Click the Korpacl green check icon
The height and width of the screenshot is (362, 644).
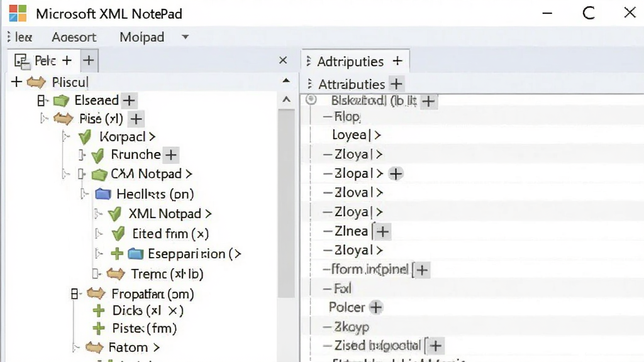85,137
